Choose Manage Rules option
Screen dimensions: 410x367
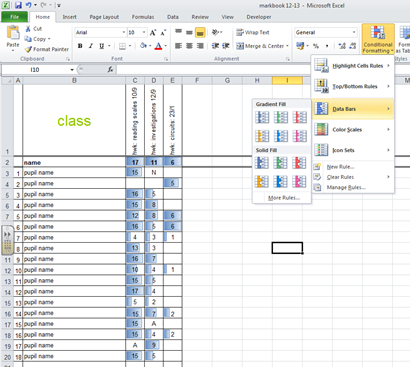pos(346,187)
